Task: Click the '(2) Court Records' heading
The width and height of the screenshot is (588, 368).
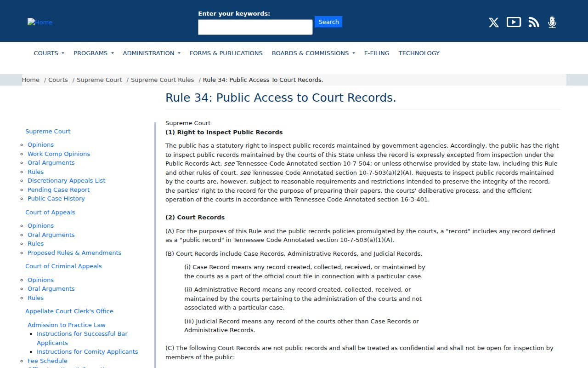Action: tap(195, 217)
